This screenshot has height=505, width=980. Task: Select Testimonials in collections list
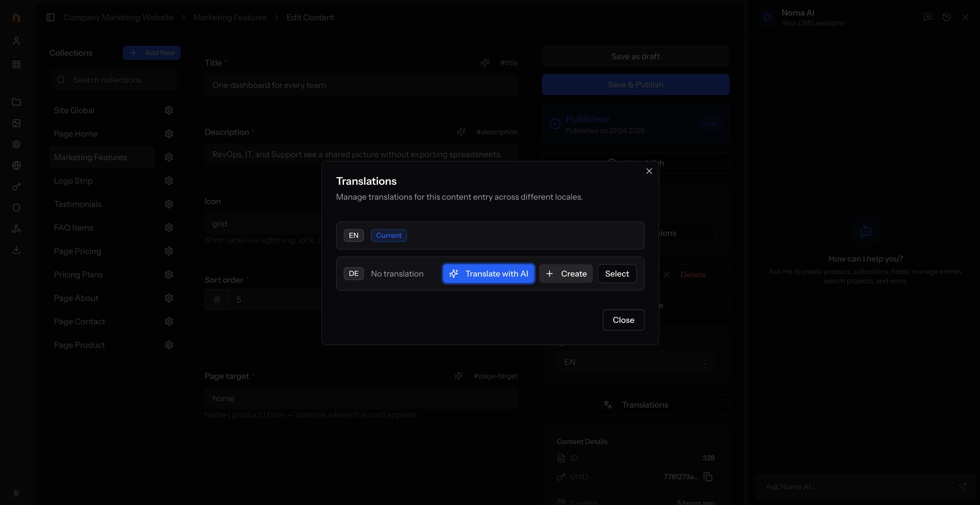[78, 204]
